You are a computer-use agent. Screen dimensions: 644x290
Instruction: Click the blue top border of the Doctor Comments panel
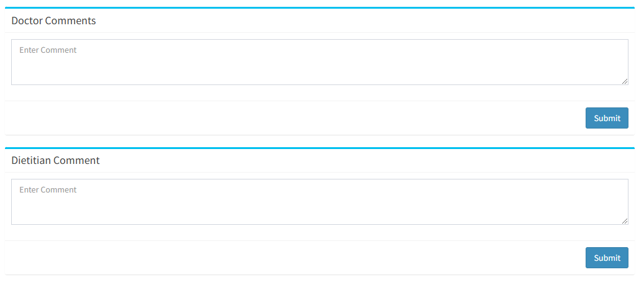coord(320,8)
